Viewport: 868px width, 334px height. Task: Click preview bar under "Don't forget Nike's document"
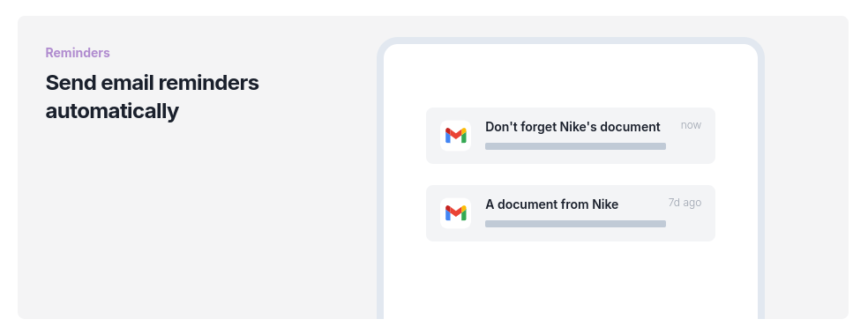[575, 146]
